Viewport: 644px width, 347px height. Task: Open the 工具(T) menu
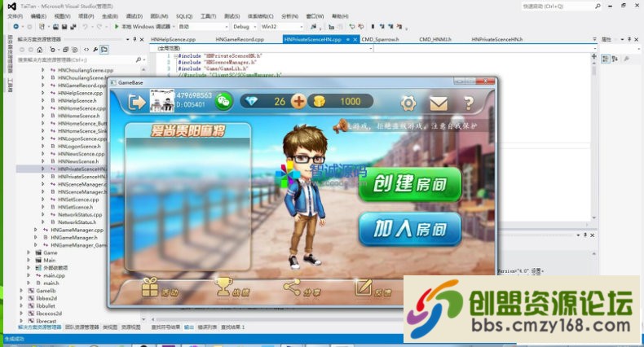(x=208, y=16)
